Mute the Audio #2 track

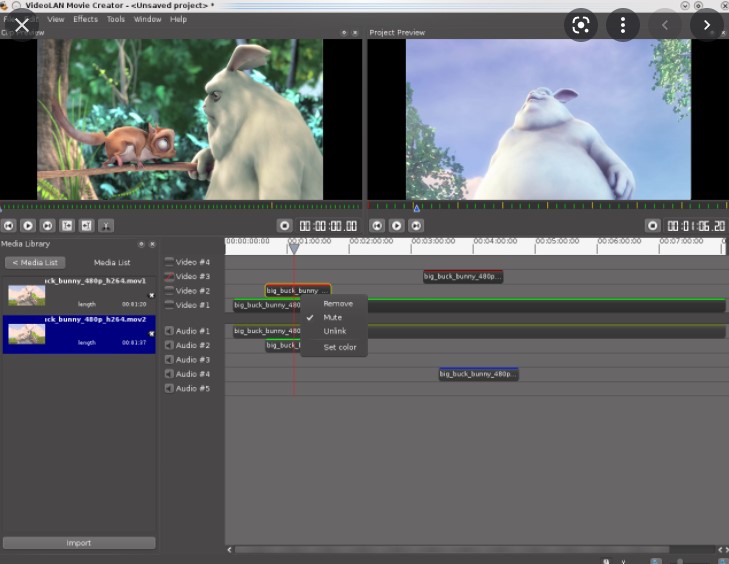169,345
